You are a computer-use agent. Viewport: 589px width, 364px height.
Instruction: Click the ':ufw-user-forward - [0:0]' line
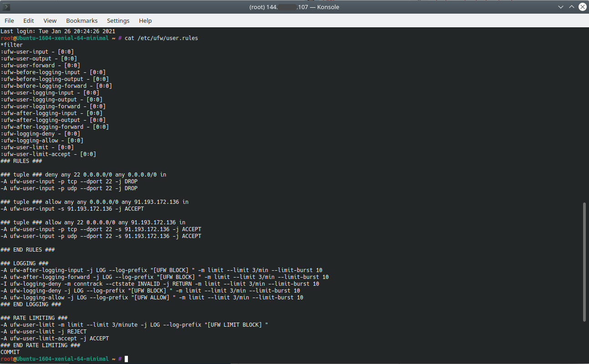point(41,66)
